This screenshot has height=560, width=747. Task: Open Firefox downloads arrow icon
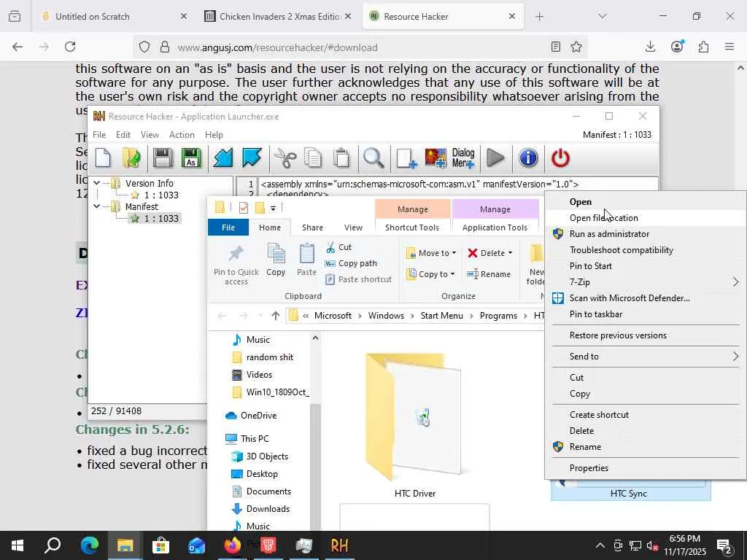pos(650,47)
